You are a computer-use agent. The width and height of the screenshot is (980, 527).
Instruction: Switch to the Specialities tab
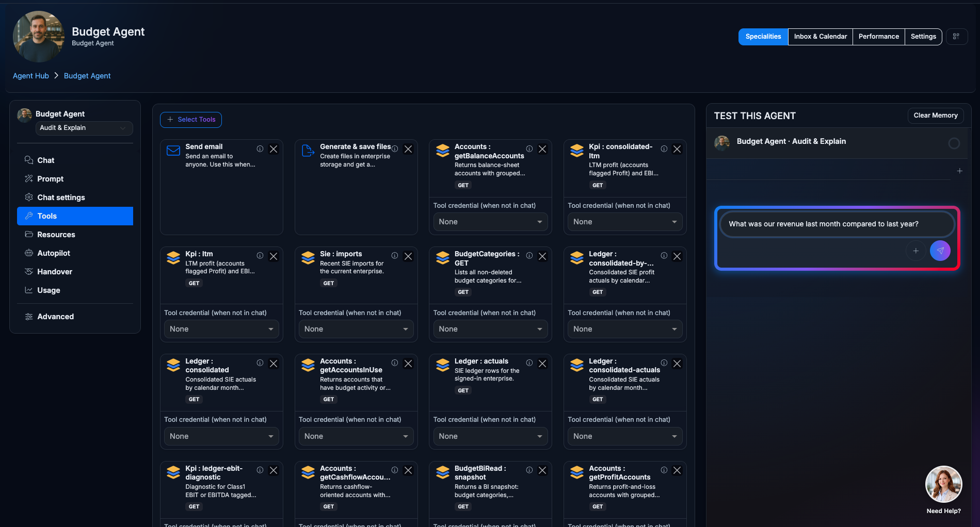(763, 37)
